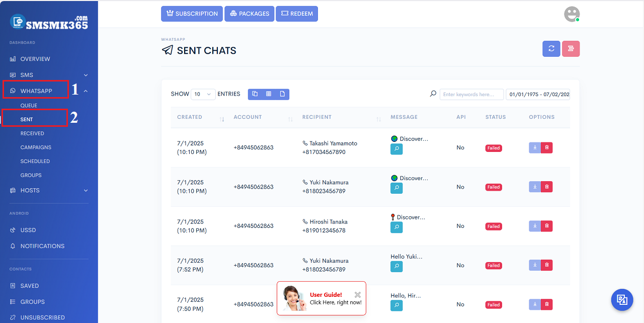
Task: View message sent to Hiroshi Tanaka
Action: pos(396,227)
